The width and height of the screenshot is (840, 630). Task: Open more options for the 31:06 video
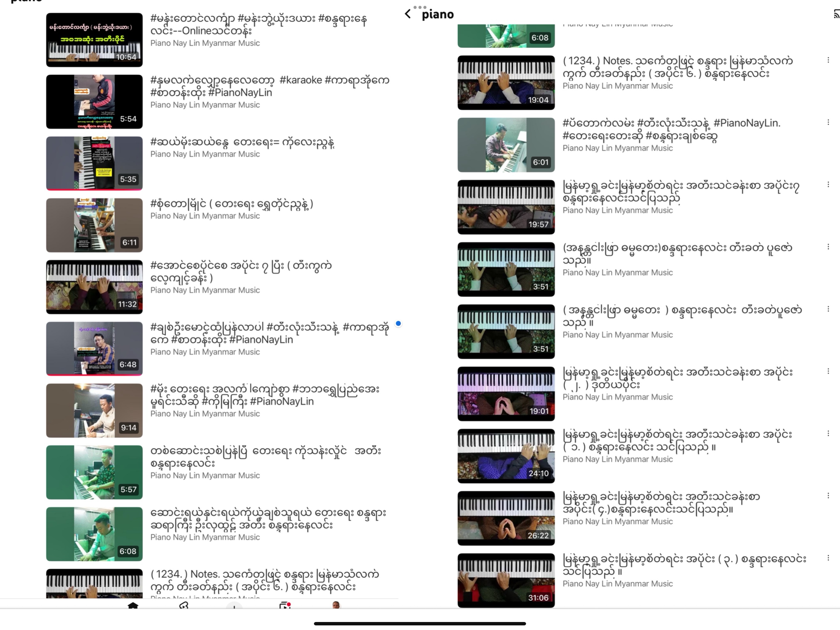coord(828,558)
